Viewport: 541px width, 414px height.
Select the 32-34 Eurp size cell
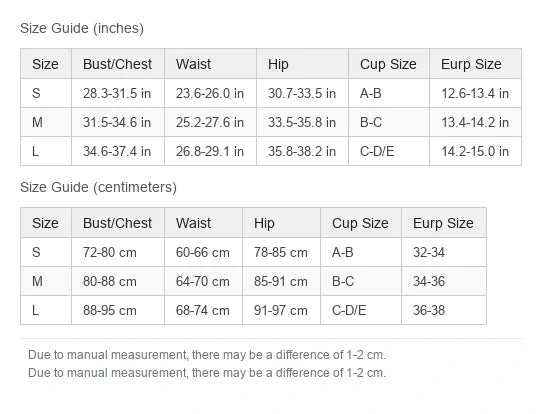click(444, 252)
